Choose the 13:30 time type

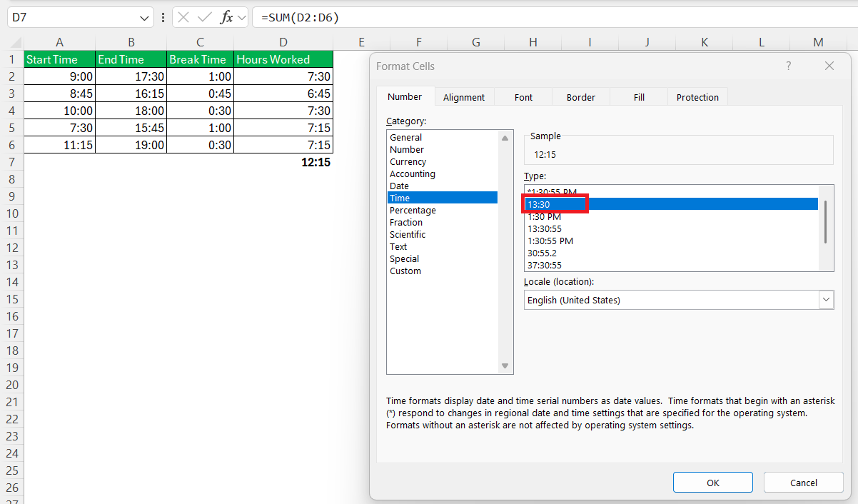[671, 204]
